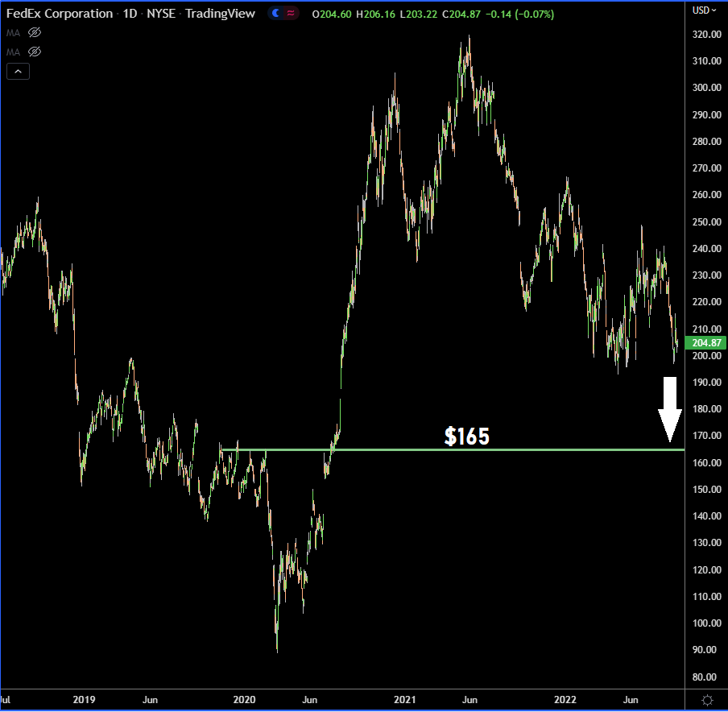The height and width of the screenshot is (712, 728).
Task: Click the TradingView source label
Action: (x=220, y=14)
